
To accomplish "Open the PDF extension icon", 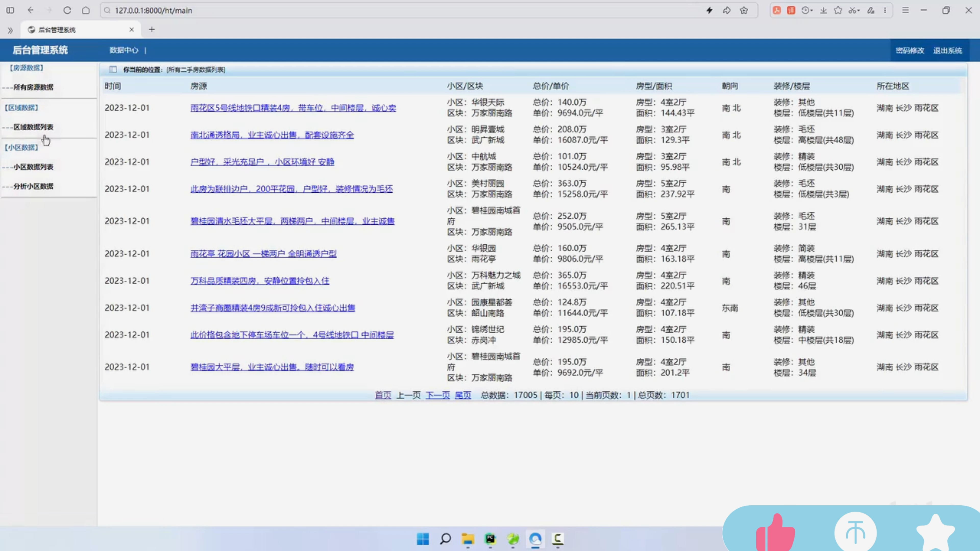I will (777, 10).
